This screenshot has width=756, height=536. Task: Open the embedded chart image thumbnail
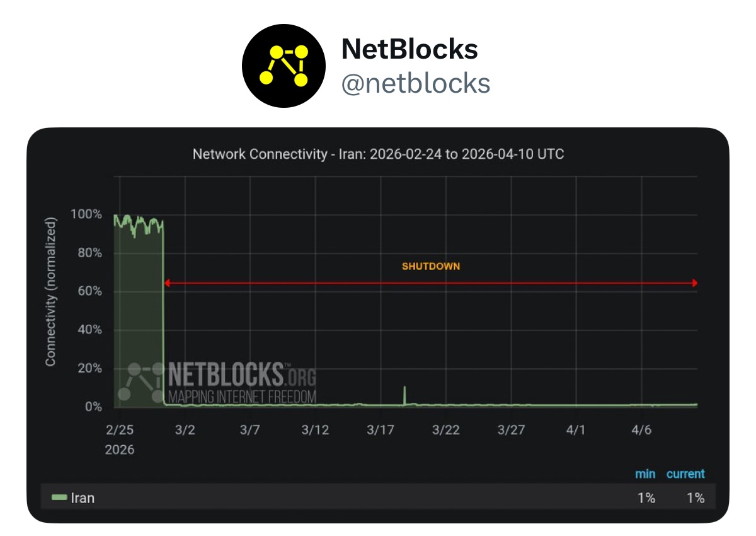click(x=378, y=325)
